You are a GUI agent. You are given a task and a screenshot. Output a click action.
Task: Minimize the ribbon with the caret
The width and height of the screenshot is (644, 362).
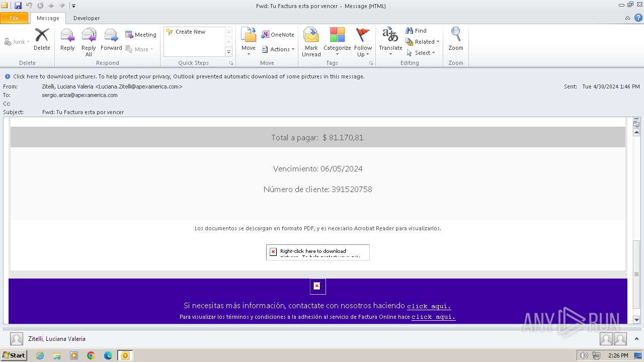(x=627, y=18)
